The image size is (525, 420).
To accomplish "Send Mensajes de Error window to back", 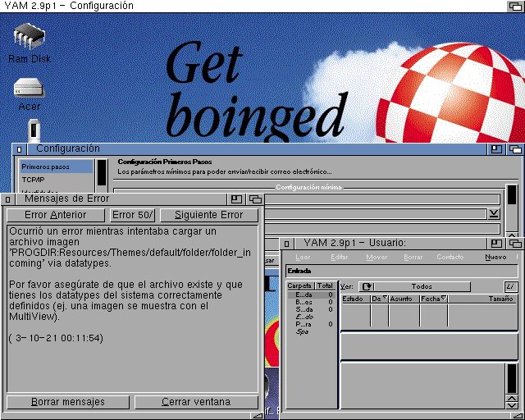I will coord(255,199).
